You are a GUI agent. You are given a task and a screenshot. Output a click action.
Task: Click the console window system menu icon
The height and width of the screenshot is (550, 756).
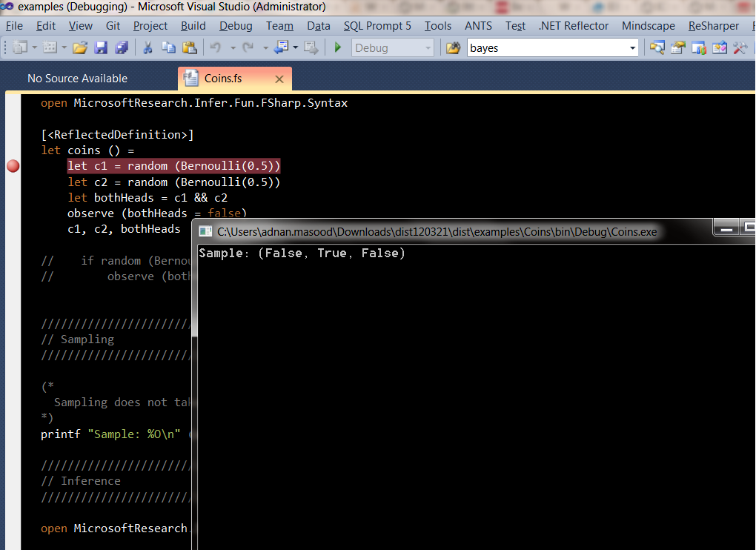[x=205, y=232]
